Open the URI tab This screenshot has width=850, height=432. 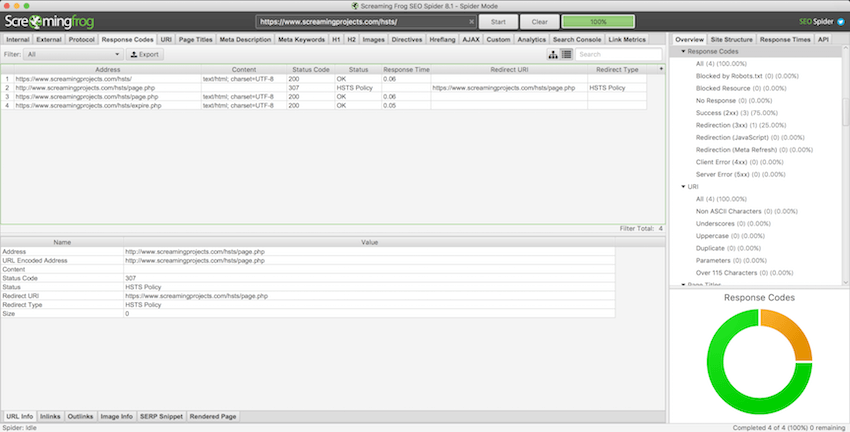[x=166, y=40]
